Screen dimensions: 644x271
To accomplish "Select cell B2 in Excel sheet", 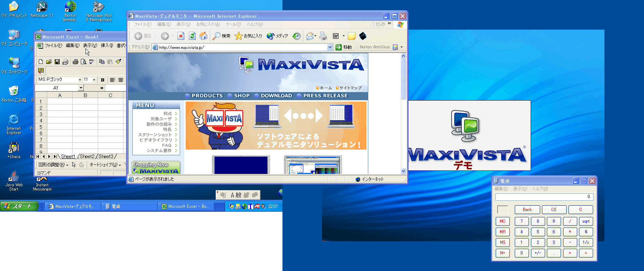I will [85, 108].
